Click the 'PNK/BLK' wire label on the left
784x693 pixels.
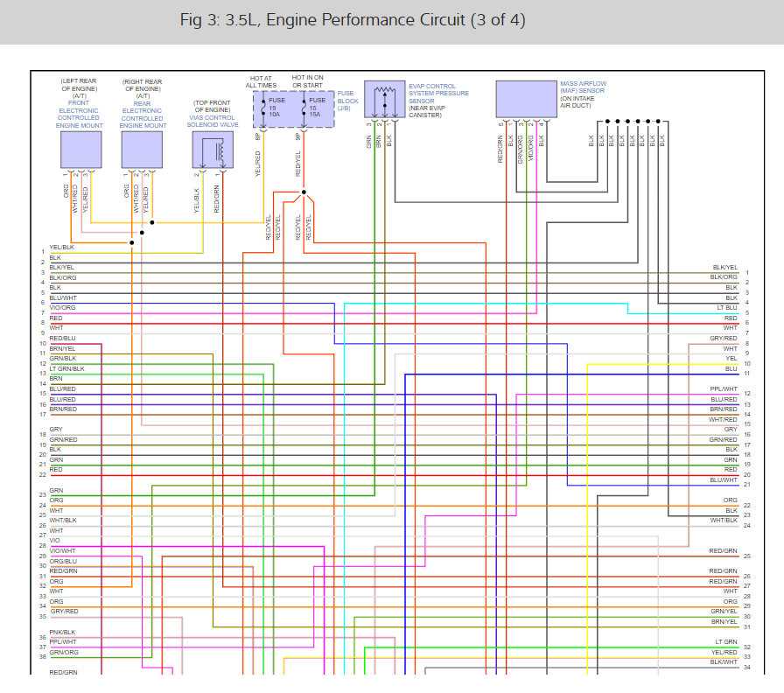[62, 632]
